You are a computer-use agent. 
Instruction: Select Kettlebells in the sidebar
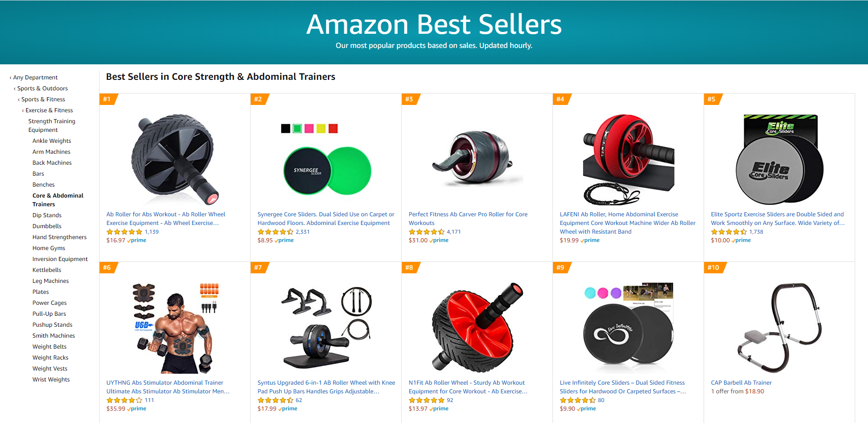(47, 270)
